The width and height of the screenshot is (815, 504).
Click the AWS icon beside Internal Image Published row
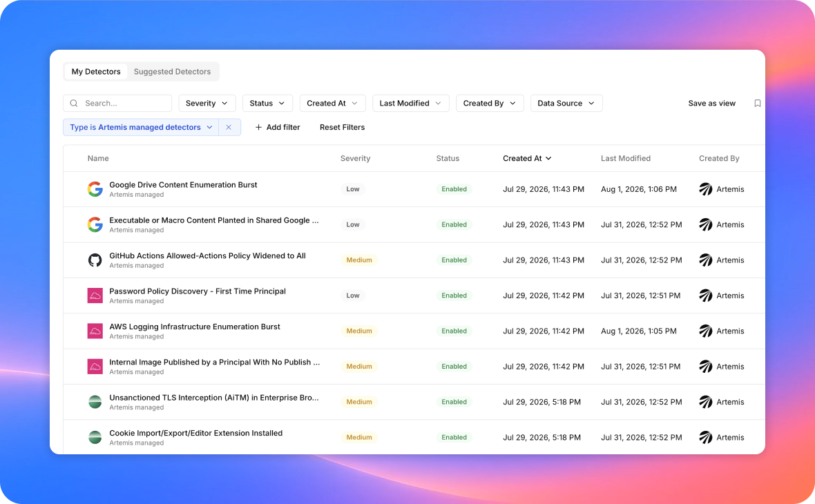[95, 367]
